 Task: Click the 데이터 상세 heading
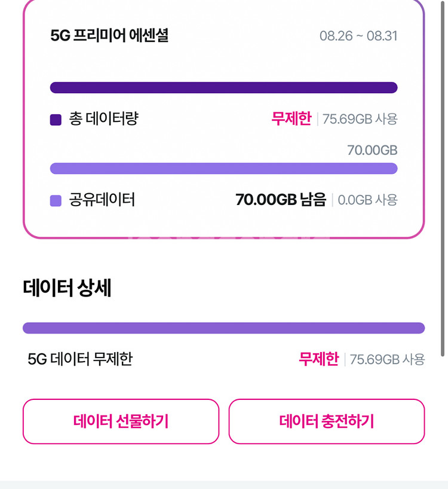67,288
